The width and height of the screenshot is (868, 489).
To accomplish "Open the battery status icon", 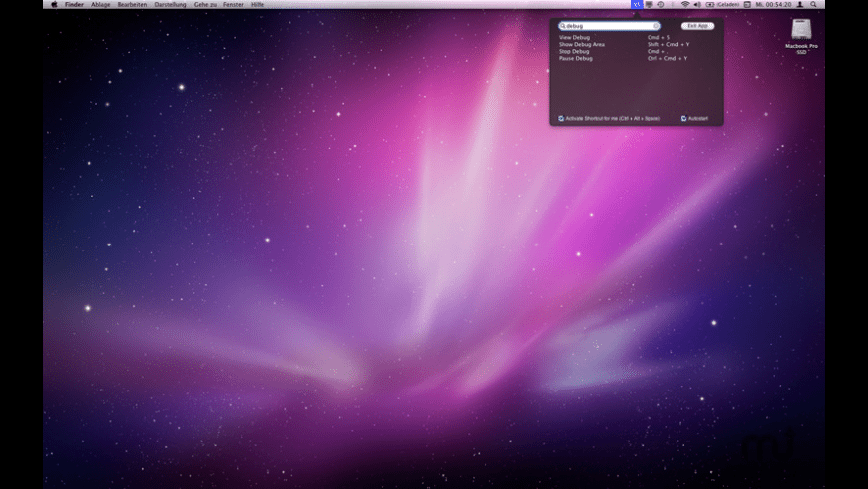I will 710,4.
